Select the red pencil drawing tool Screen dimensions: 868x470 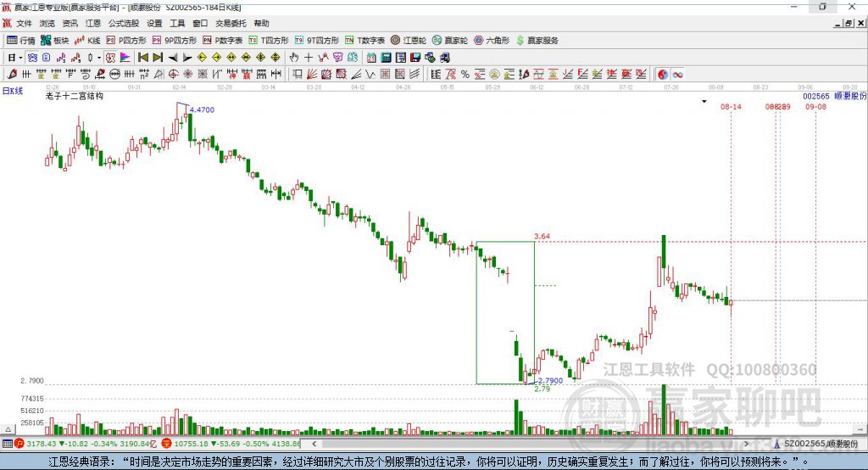click(12, 75)
